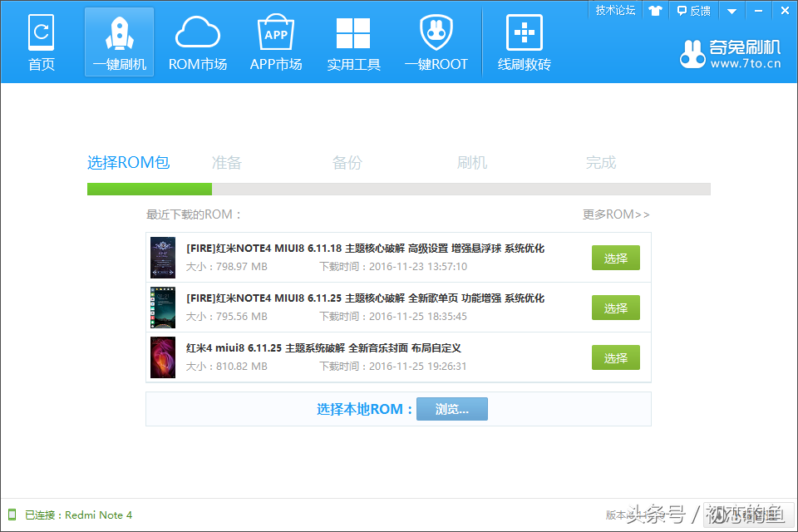Launch the 一键ROOT shield option
The image size is (798, 532).
[x=436, y=42]
